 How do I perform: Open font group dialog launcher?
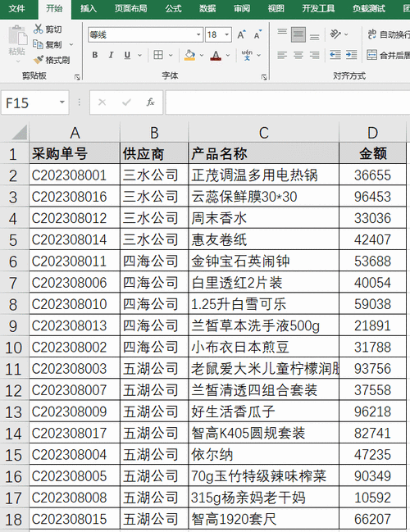point(264,77)
